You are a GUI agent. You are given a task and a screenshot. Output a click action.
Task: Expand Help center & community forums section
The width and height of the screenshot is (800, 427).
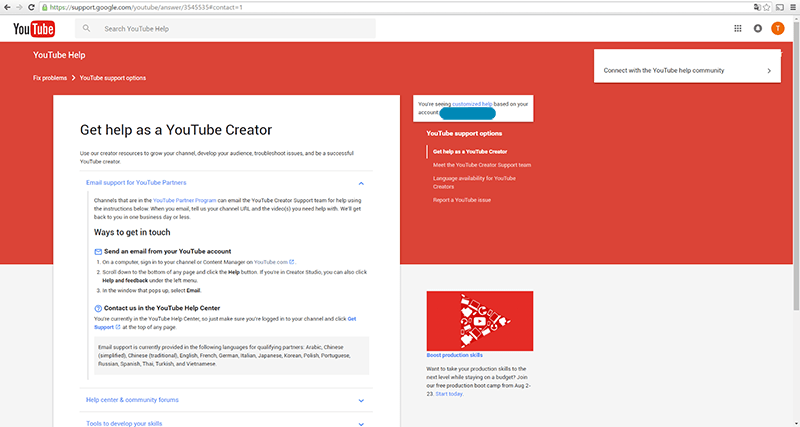point(361,400)
